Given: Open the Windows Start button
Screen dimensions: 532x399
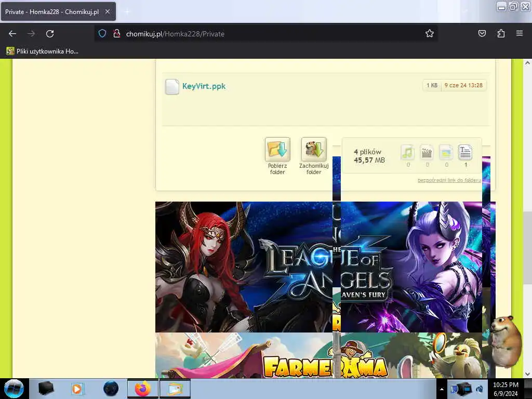Looking at the screenshot, I should tap(14, 389).
